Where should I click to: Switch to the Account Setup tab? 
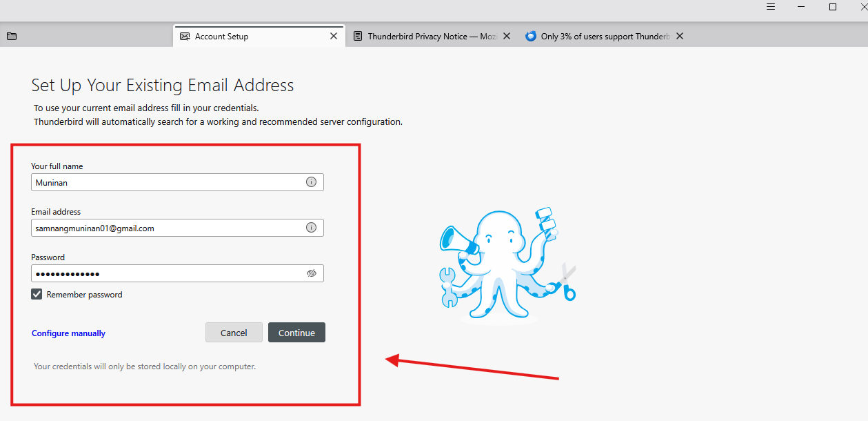[x=259, y=37]
